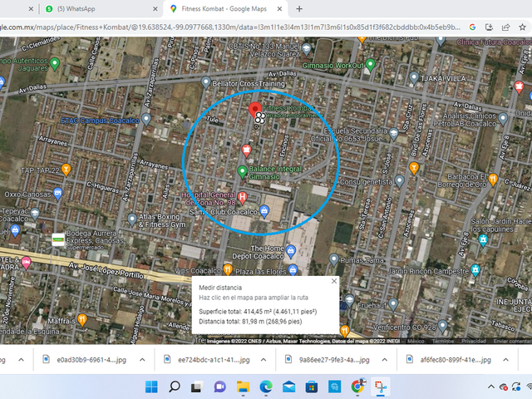Share this page icon
532x399 pixels.
click(x=505, y=27)
